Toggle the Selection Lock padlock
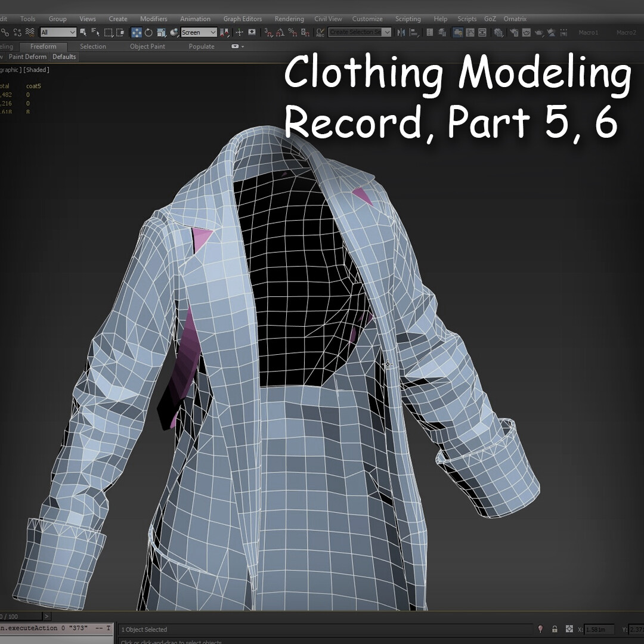 tap(555, 629)
